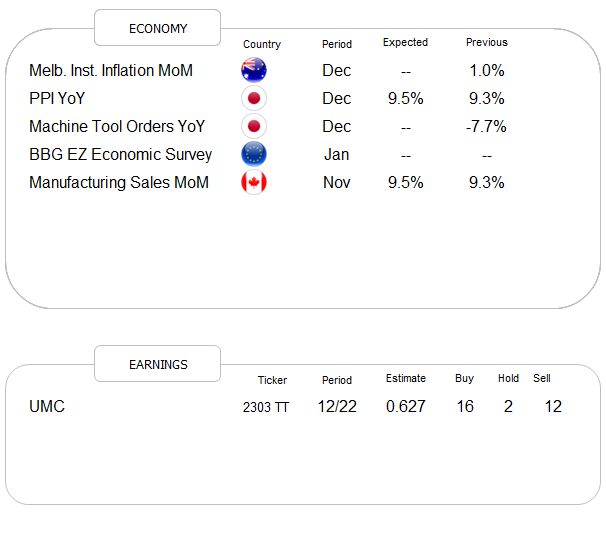The image size is (606, 533).
Task: Click the Hold count 2
Action: pos(508,406)
